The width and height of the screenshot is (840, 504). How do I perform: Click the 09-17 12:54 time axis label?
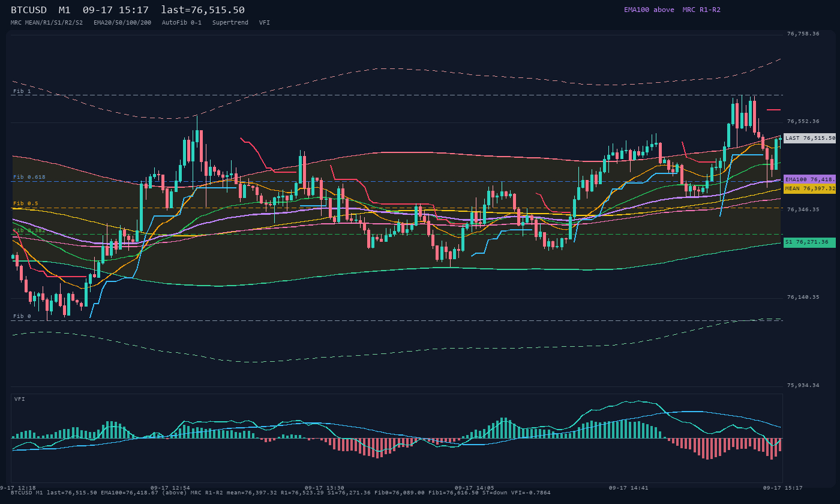170,488
